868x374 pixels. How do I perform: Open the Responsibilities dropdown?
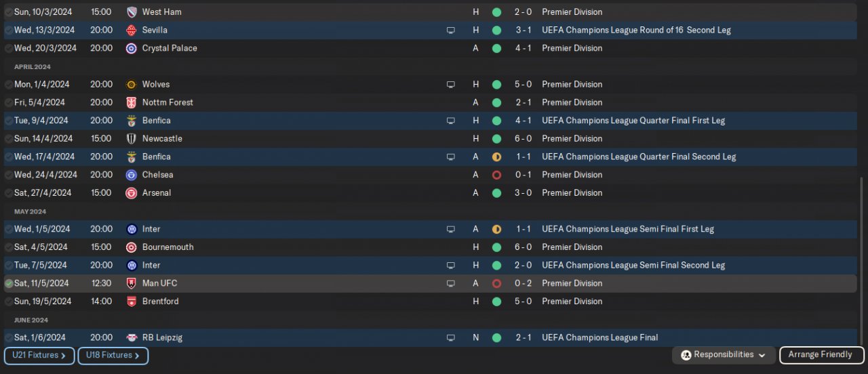pyautogui.click(x=726, y=355)
